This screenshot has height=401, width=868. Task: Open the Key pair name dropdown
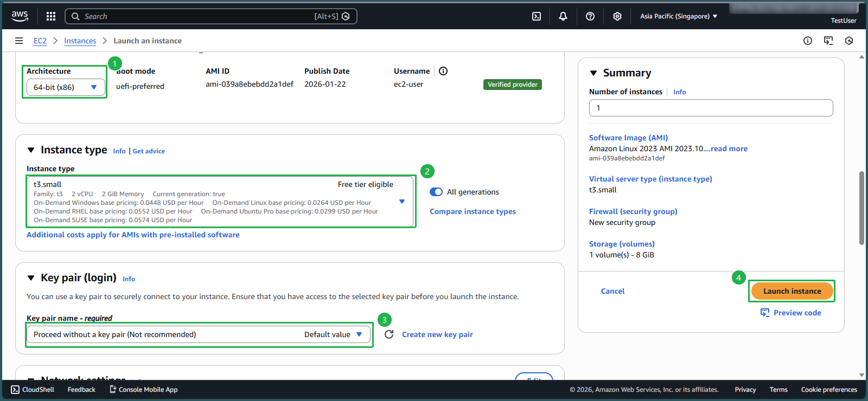pos(199,334)
